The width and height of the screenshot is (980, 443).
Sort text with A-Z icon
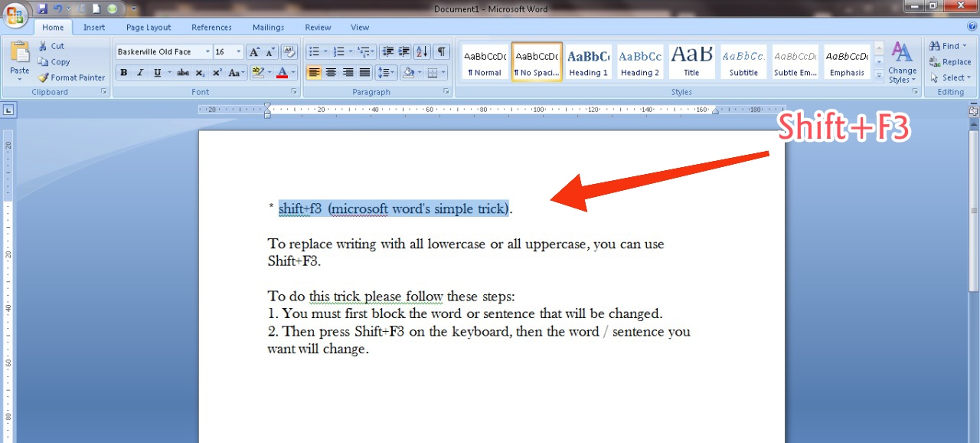pyautogui.click(x=422, y=52)
